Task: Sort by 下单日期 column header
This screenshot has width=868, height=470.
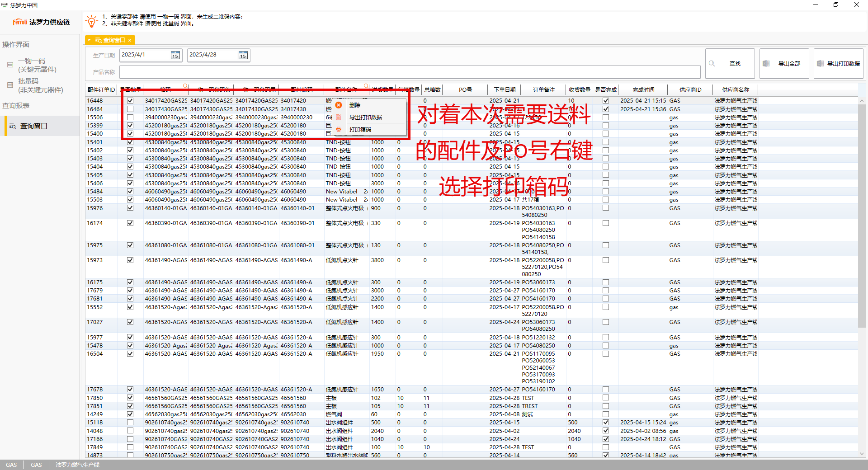Action: (505, 90)
